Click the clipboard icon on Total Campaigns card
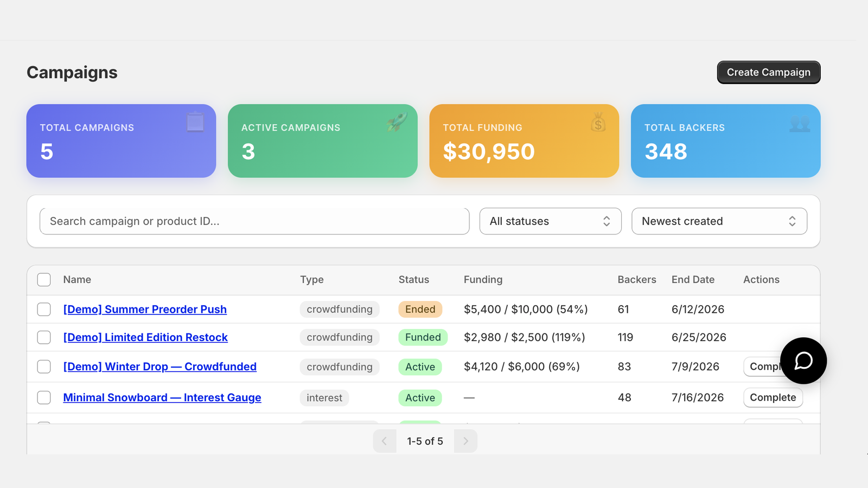The image size is (868, 488). tap(195, 122)
